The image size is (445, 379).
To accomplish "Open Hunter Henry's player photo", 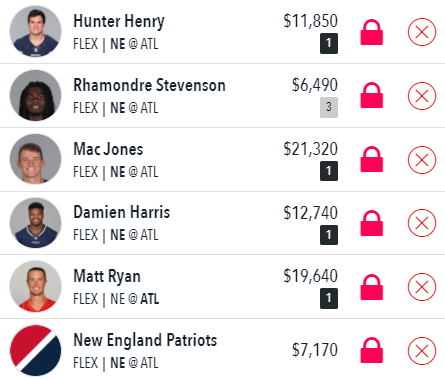I will coord(36,31).
